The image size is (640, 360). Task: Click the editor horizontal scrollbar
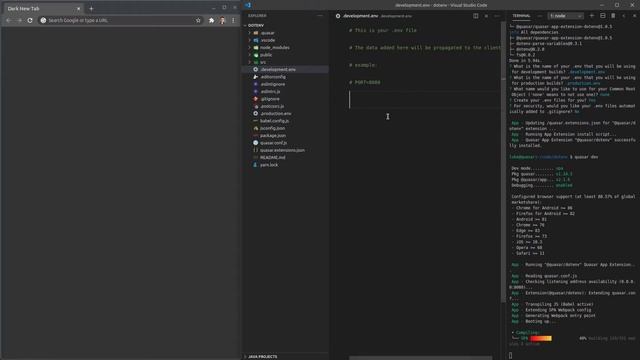point(420,358)
